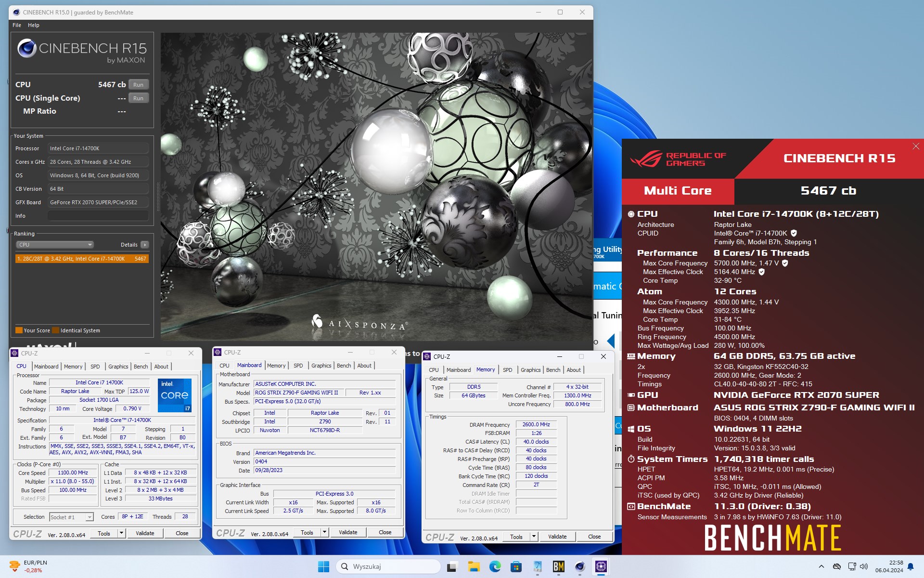
Task: Launch Microsoft Edge from the taskbar
Action: point(495,567)
